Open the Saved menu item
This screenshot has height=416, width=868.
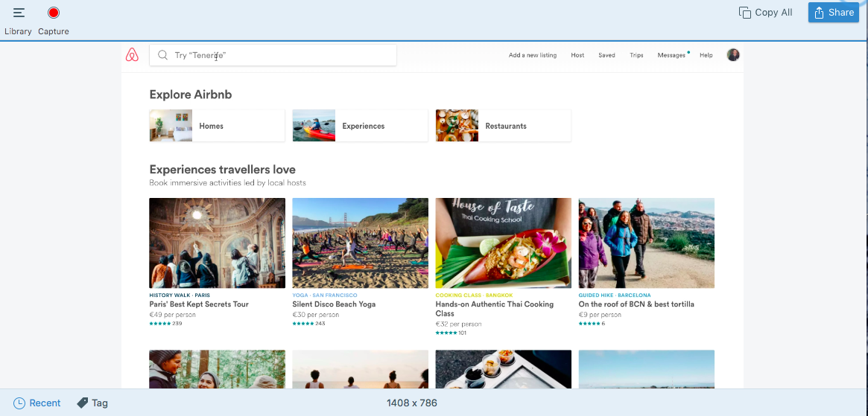(606, 55)
